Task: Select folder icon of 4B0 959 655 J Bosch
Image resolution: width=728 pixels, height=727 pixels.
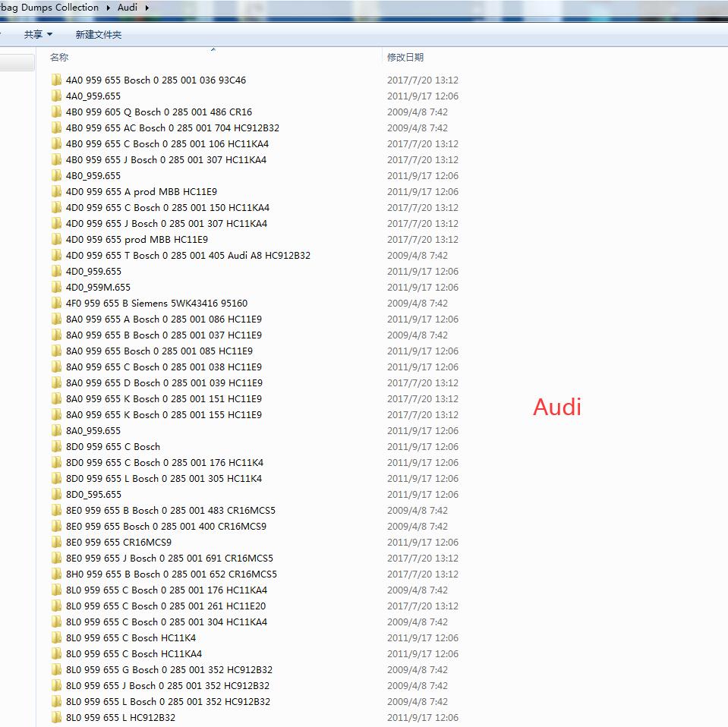Action: point(57,159)
